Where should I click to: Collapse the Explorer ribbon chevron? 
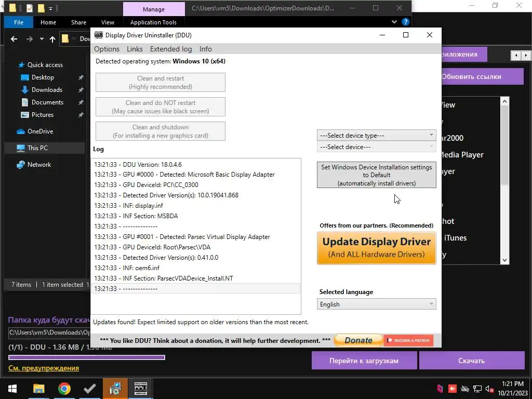coord(394,22)
